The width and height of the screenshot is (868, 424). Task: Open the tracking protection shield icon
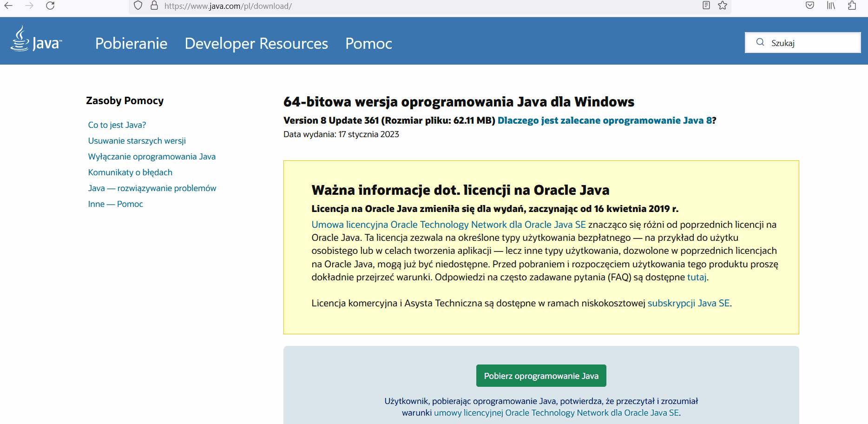coord(138,6)
